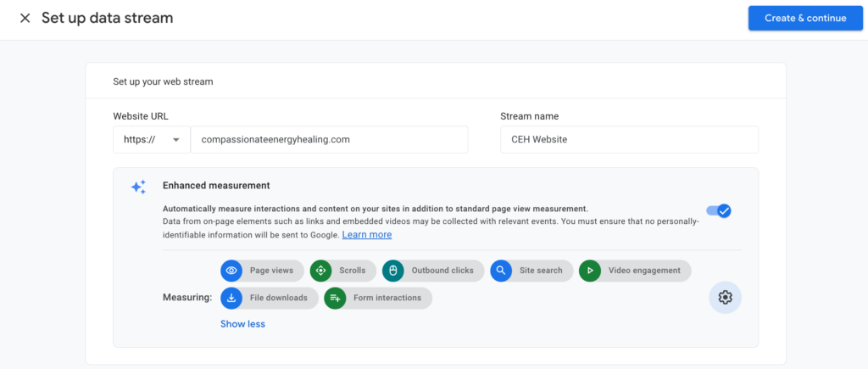Click the Form interactions list icon
The height and width of the screenshot is (369, 868).
pos(335,298)
